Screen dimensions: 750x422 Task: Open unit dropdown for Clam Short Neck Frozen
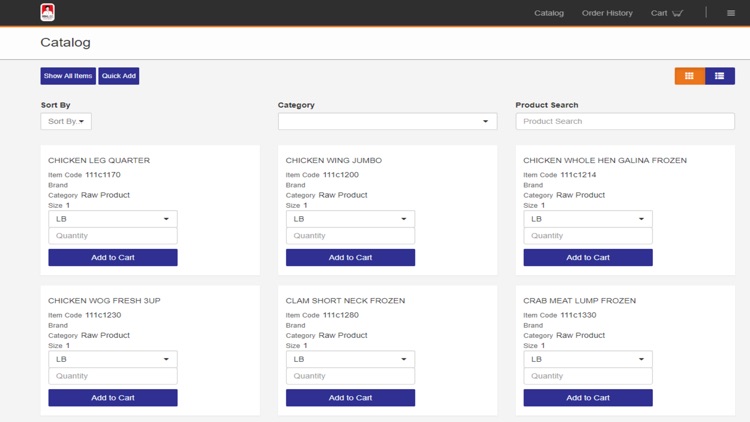click(350, 358)
